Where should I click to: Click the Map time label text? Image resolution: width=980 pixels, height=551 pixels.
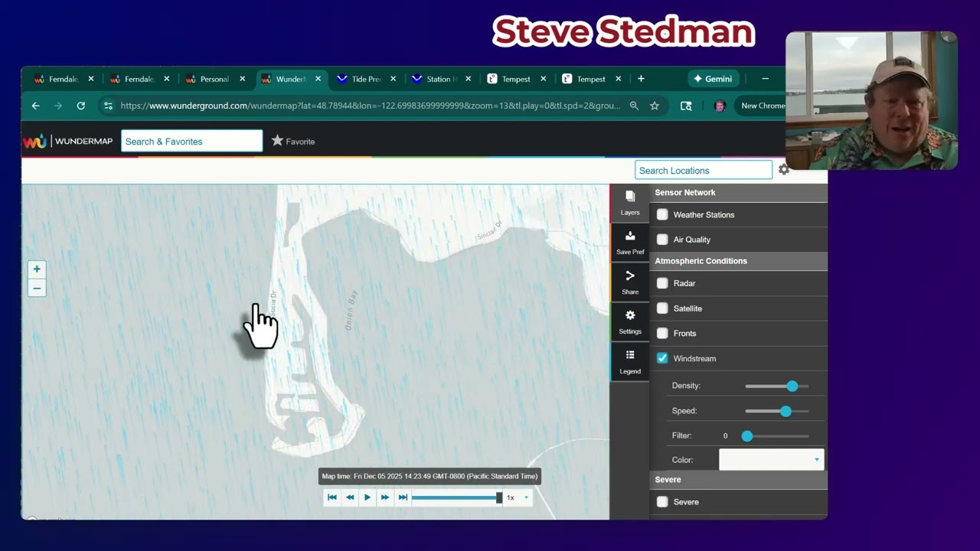point(430,476)
